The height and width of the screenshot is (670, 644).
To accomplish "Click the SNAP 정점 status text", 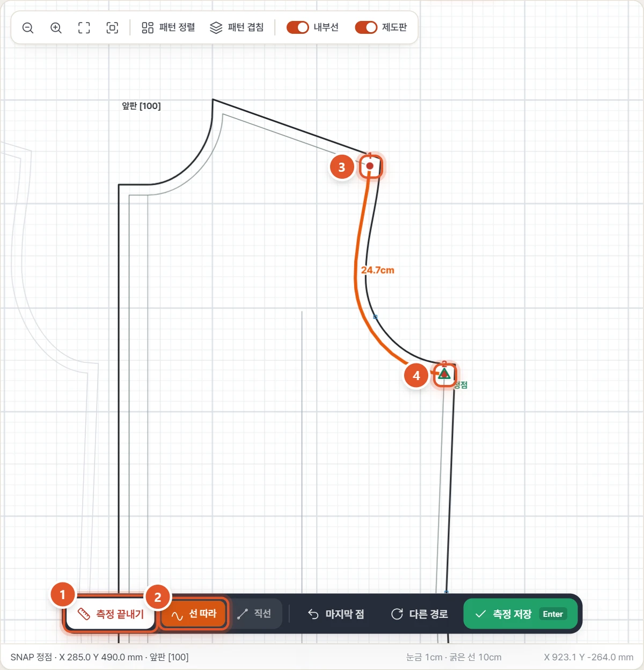I will click(x=100, y=657).
